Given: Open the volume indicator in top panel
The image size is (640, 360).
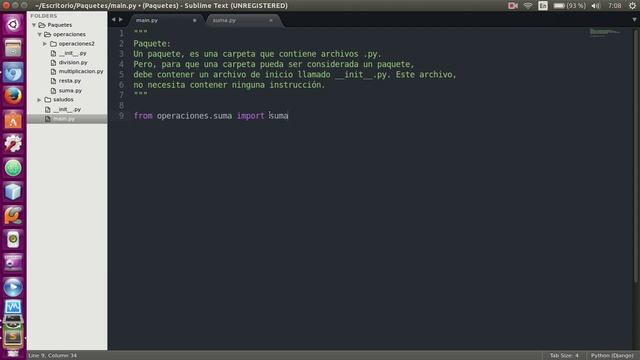Looking at the screenshot, I should click(596, 6).
